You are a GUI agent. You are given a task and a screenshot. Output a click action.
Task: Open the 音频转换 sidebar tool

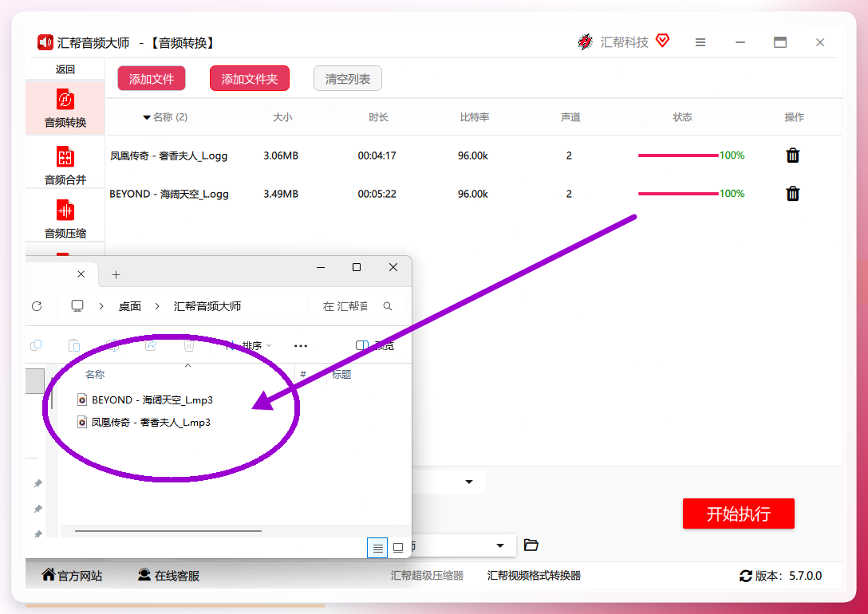point(65,108)
